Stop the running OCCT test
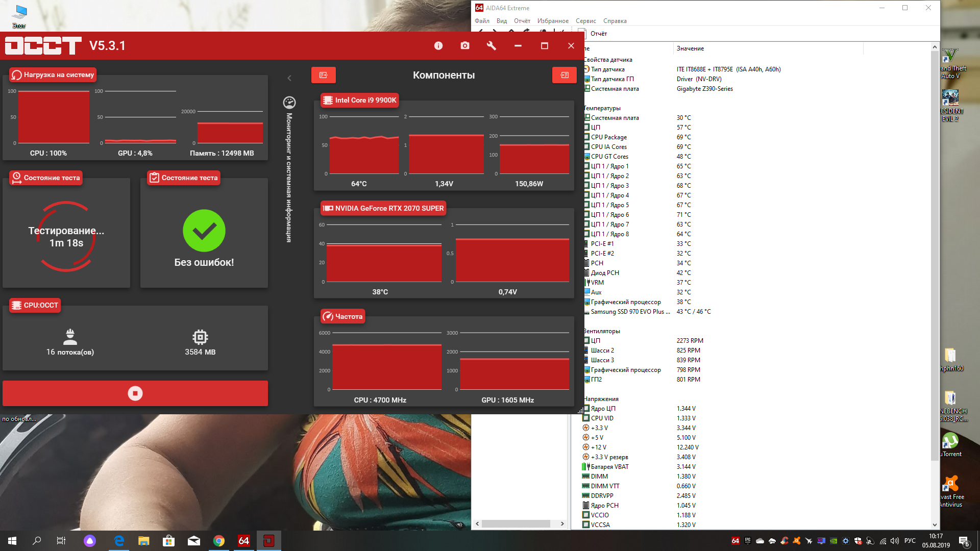Image resolution: width=980 pixels, height=551 pixels. (x=135, y=393)
